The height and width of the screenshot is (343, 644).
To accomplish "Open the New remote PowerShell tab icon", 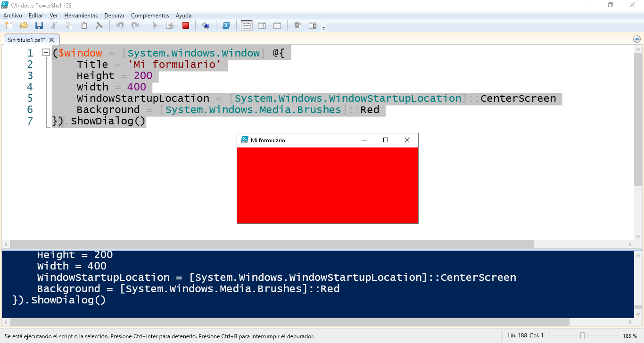I will click(x=206, y=25).
